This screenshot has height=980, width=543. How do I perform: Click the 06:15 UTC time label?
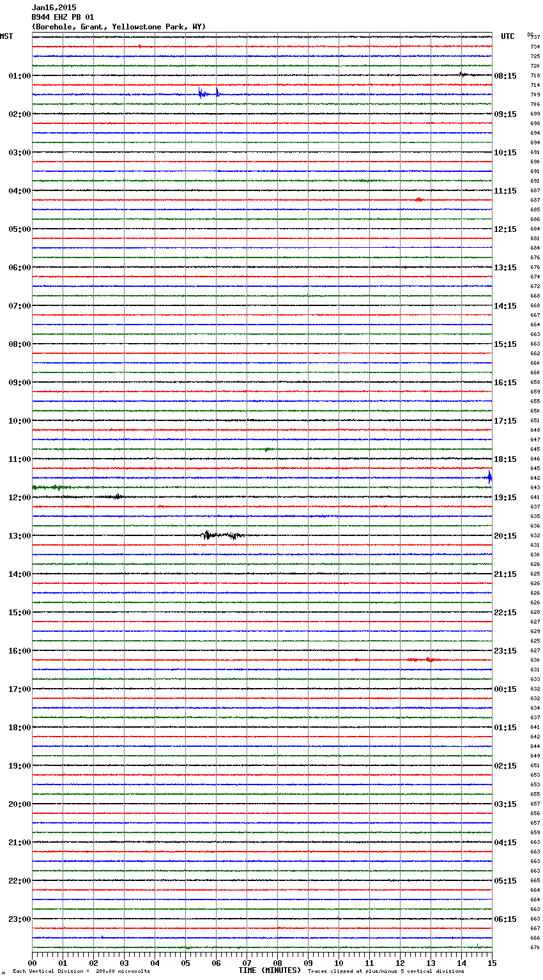click(505, 919)
